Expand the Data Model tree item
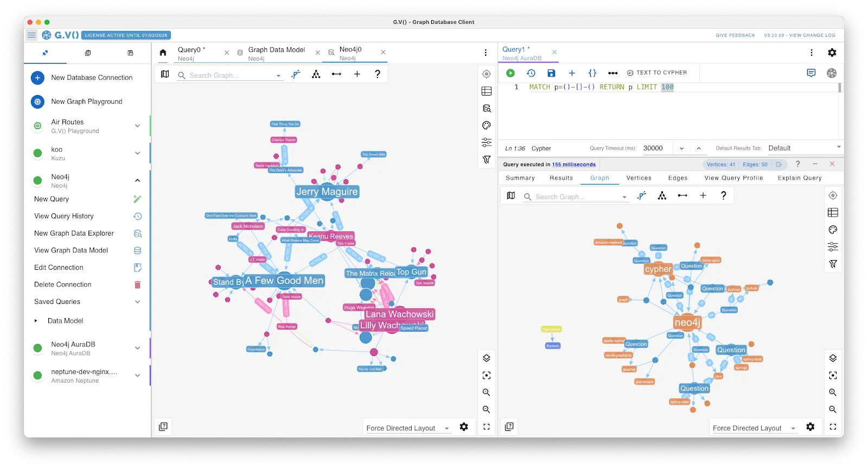 pos(36,321)
